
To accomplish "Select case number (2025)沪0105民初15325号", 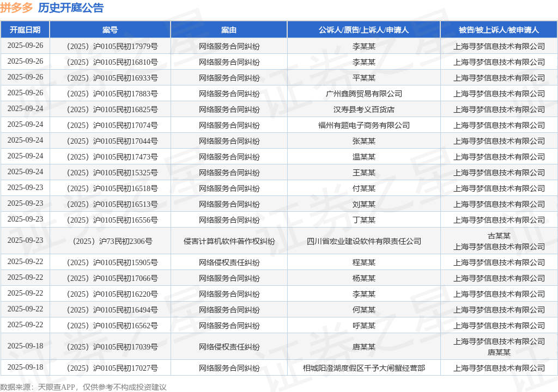I will pyautogui.click(x=112, y=173).
